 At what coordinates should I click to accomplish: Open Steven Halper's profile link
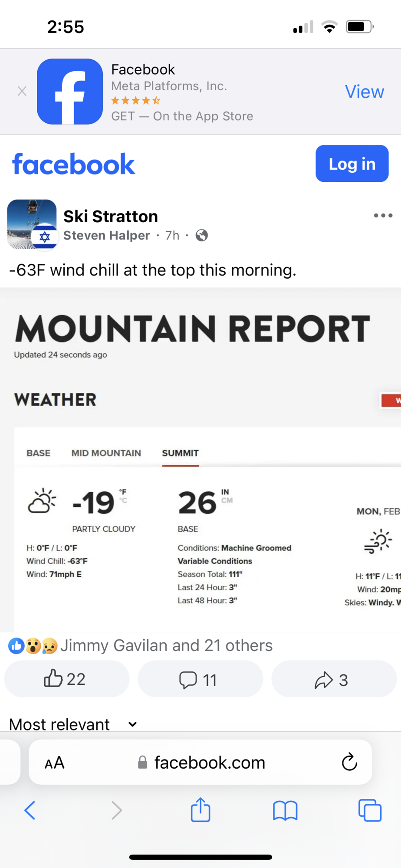coord(107,235)
